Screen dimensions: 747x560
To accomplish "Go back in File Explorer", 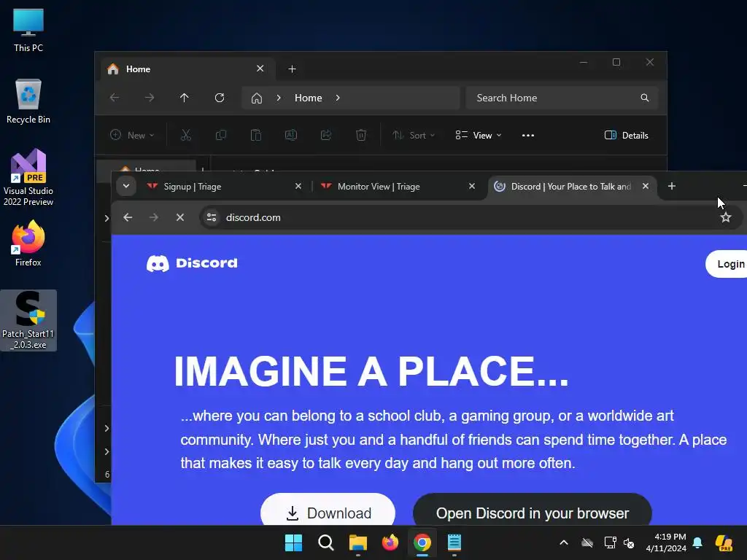I will (115, 98).
